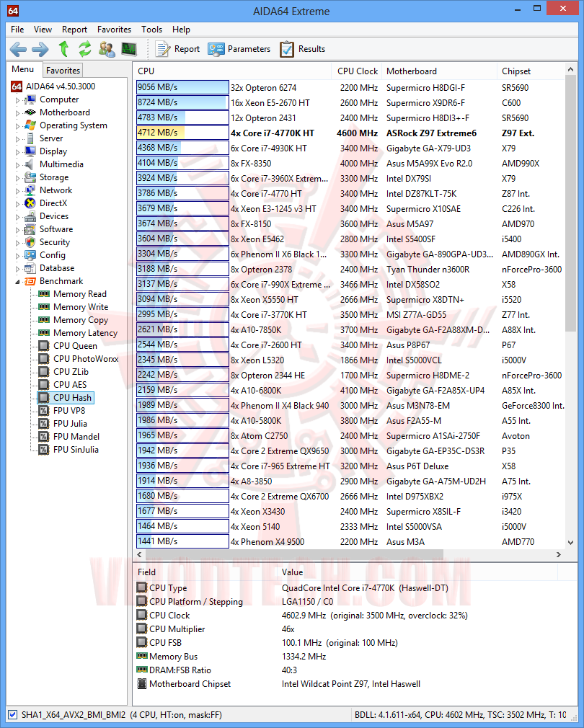Click the Operating System Windows flag icon

[x=30, y=125]
